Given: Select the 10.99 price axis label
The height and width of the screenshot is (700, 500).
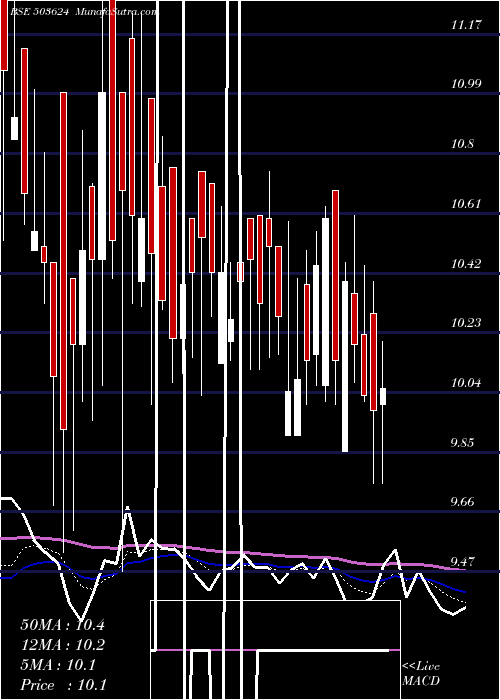Looking at the screenshot, I should (x=466, y=83).
